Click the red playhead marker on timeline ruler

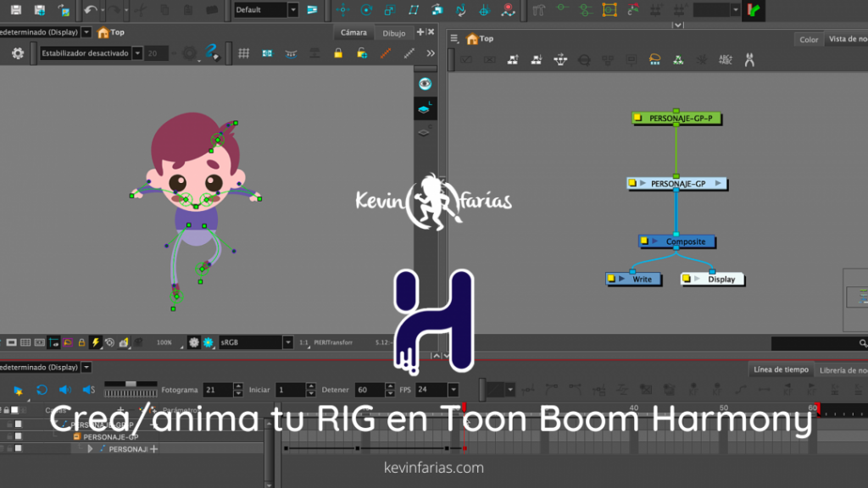[x=464, y=408]
